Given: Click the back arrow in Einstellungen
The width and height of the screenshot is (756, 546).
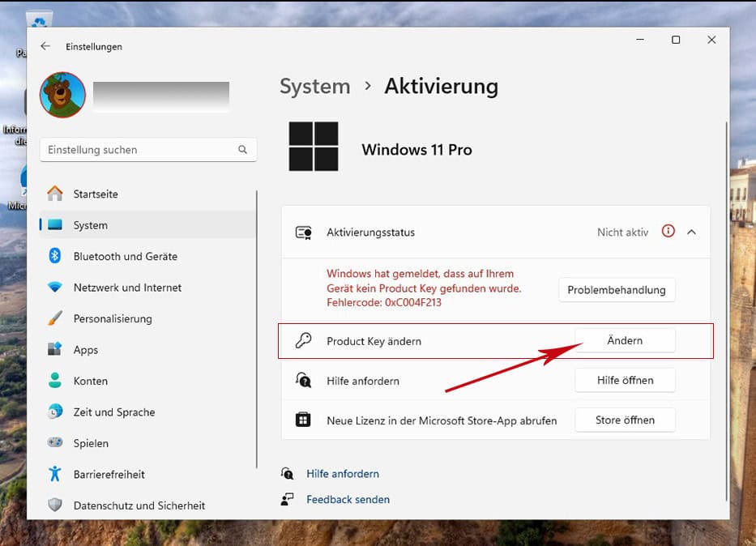Looking at the screenshot, I should click(45, 47).
